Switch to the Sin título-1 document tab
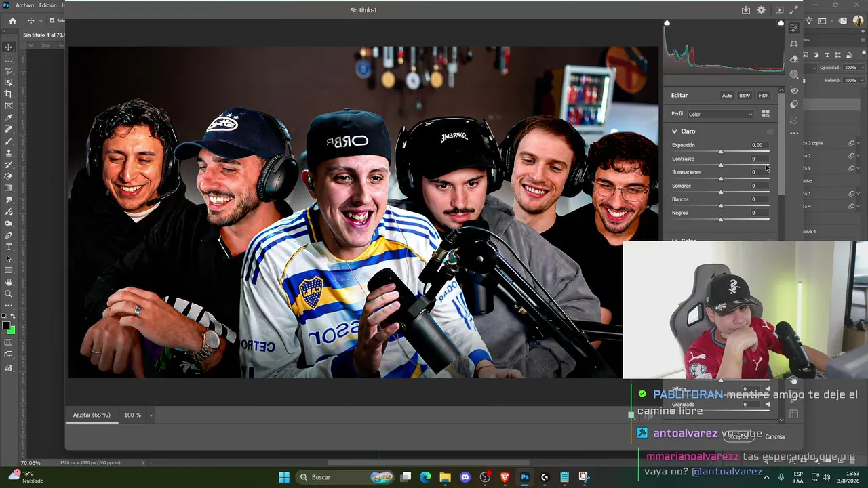Viewport: 868px width, 488px height. pos(43,35)
